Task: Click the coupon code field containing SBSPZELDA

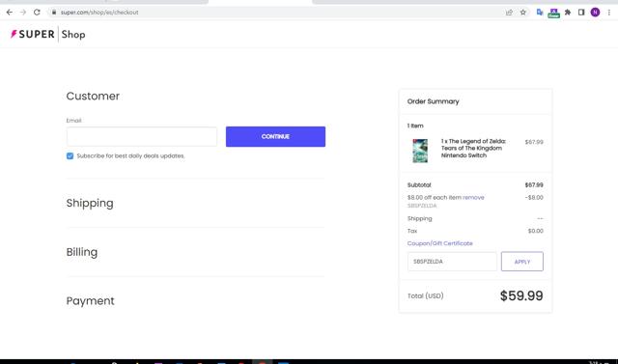Action: [x=452, y=262]
